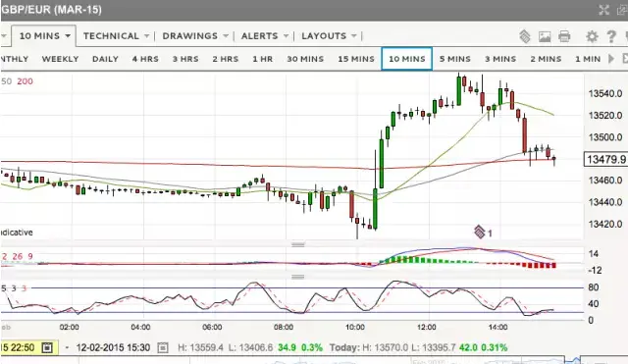Click the green '0.31%' today percentage
Viewport: 628px width, 364px height.
(495, 347)
